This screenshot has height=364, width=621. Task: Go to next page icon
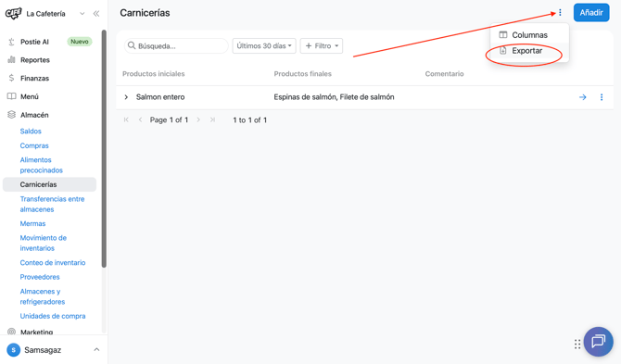click(198, 119)
